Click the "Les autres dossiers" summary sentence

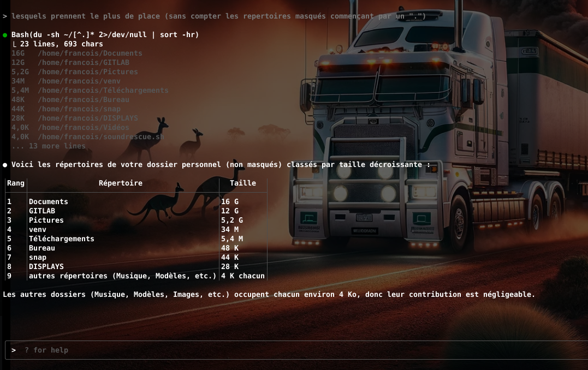coord(269,294)
